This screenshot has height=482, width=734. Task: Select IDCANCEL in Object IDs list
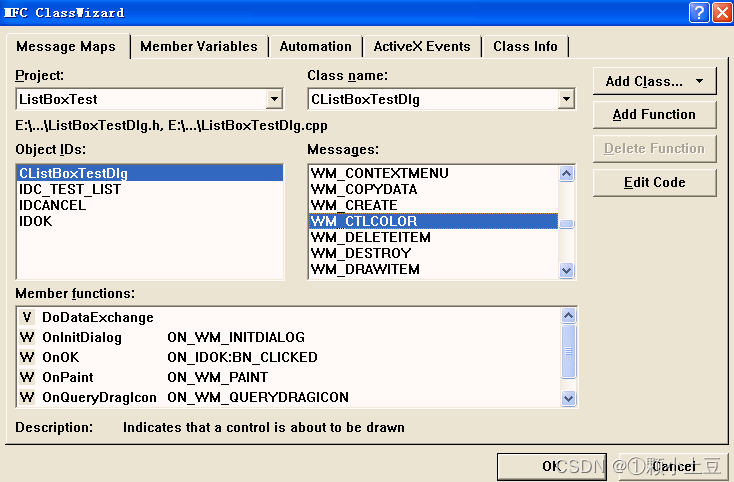coord(52,206)
